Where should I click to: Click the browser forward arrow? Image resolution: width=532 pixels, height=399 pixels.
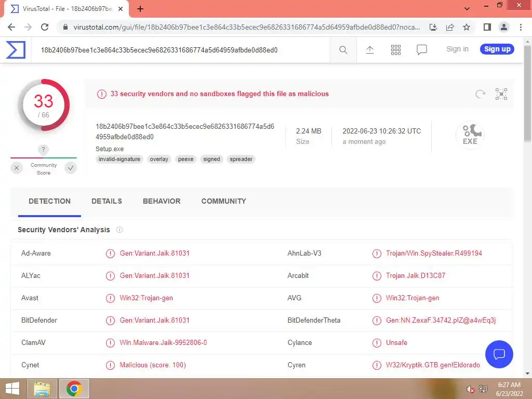28,27
